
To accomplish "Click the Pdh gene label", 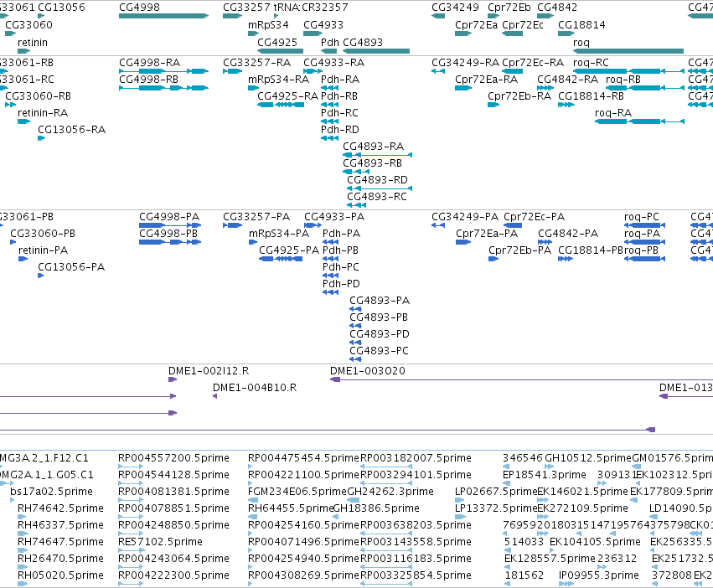I will pos(329,43).
